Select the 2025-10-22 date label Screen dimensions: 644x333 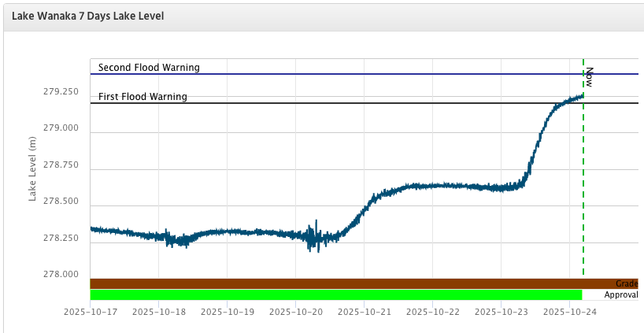click(x=432, y=312)
